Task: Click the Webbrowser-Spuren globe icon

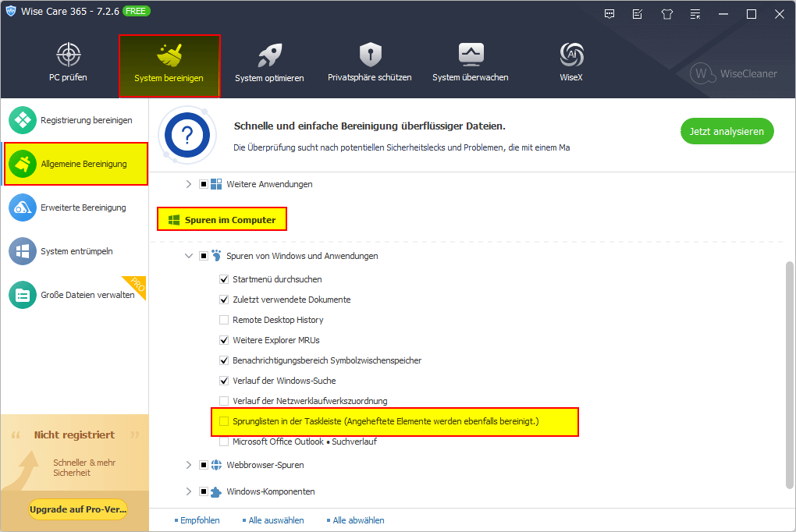Action: pos(216,465)
